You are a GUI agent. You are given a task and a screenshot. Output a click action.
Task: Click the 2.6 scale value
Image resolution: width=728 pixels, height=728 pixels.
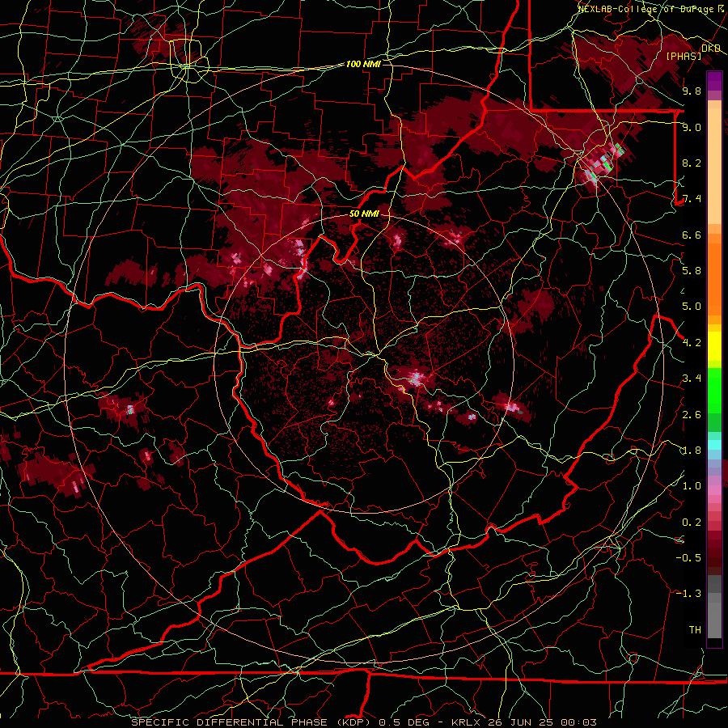pos(692,415)
